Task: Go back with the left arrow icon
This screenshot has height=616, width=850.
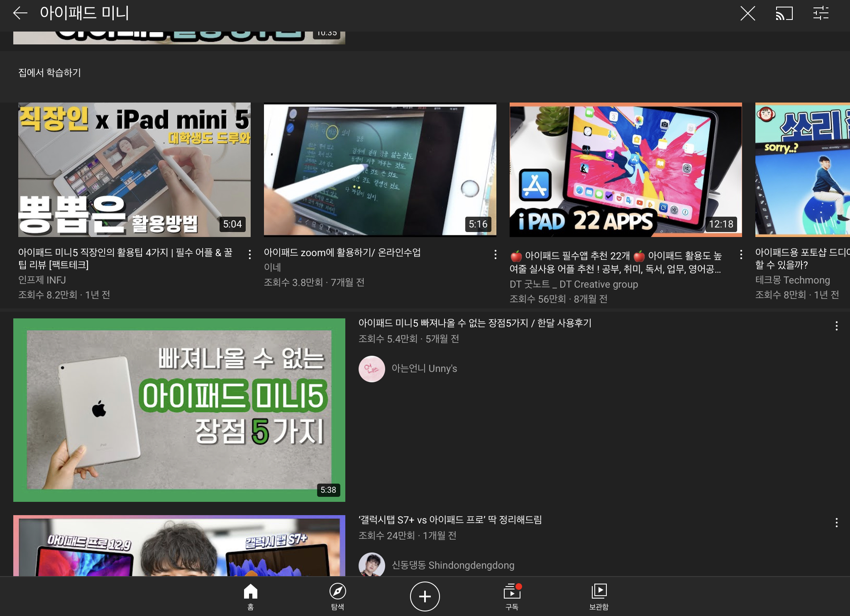Action: point(20,13)
